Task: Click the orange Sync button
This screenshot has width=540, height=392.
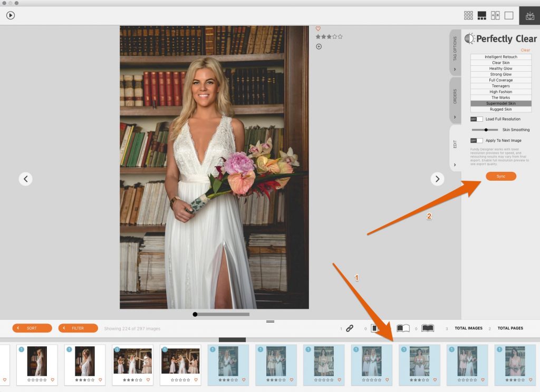Action: [x=501, y=176]
